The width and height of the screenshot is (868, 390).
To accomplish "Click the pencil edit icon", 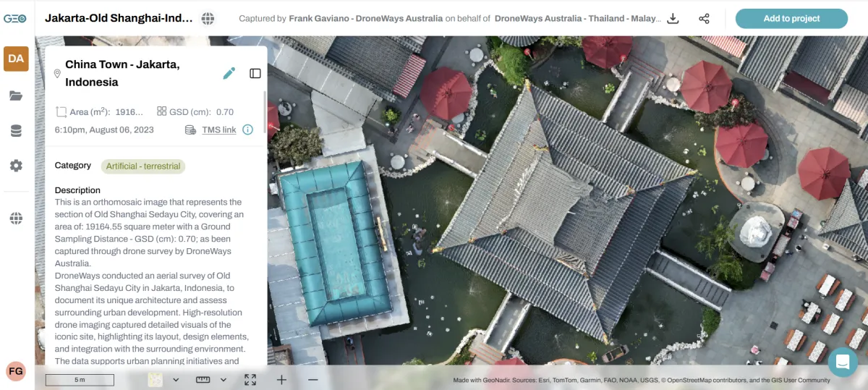I will point(229,73).
